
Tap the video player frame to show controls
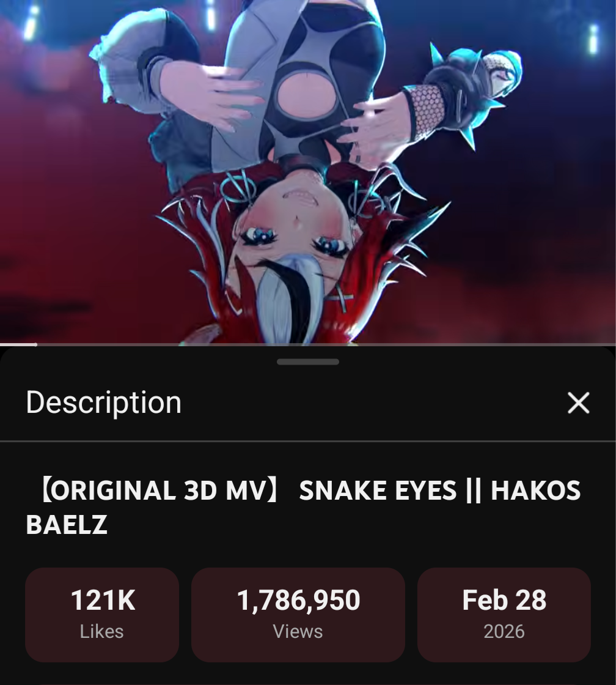coord(308,172)
